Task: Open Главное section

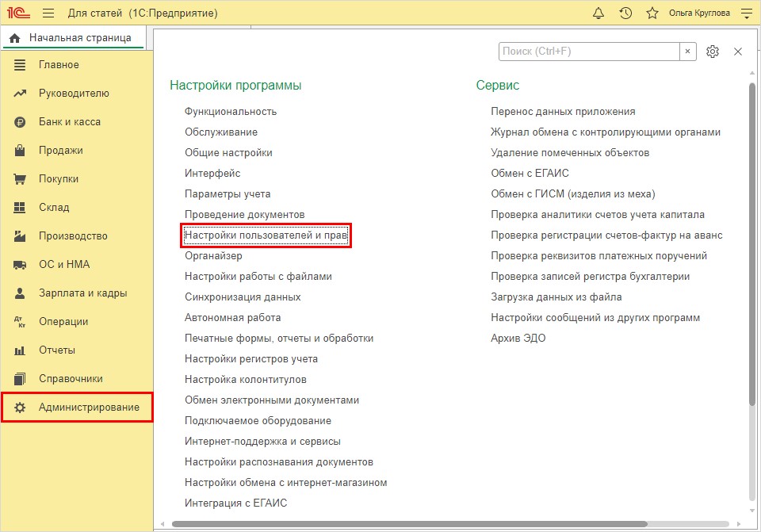Action: (59, 64)
